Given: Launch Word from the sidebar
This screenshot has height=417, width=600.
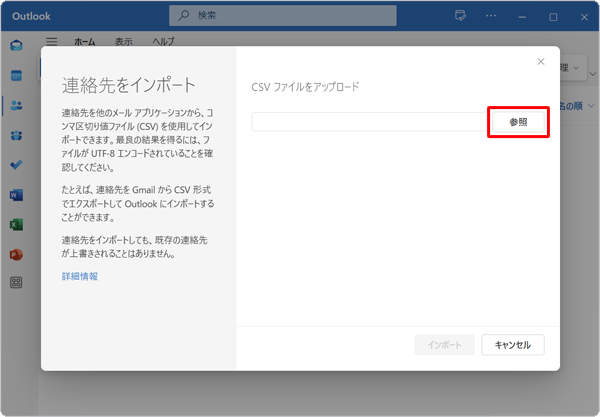Looking at the screenshot, I should (x=16, y=195).
